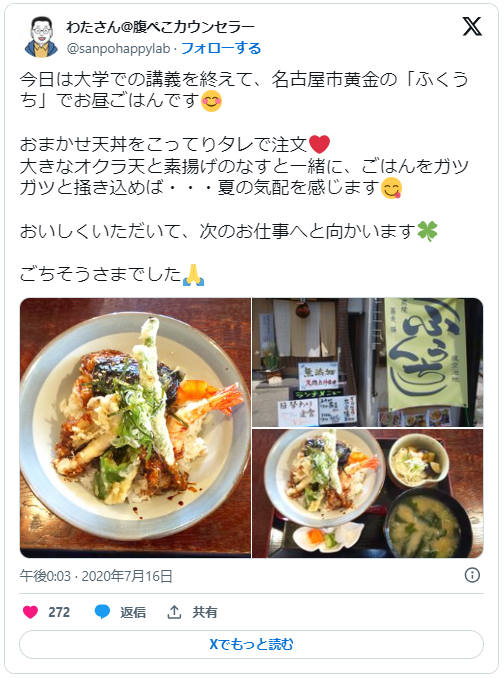The height and width of the screenshot is (678, 504).
Task: Open the @sanpohappylab handle
Action: point(118,48)
